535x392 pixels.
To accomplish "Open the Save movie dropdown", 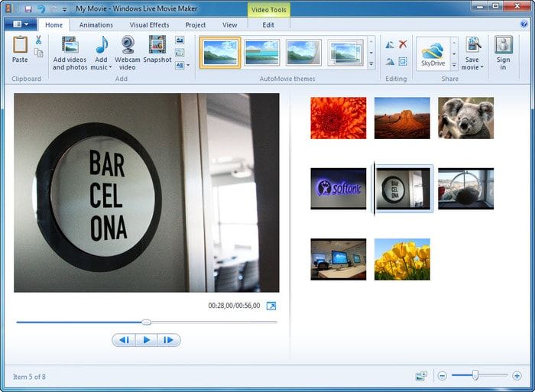I will [x=472, y=53].
